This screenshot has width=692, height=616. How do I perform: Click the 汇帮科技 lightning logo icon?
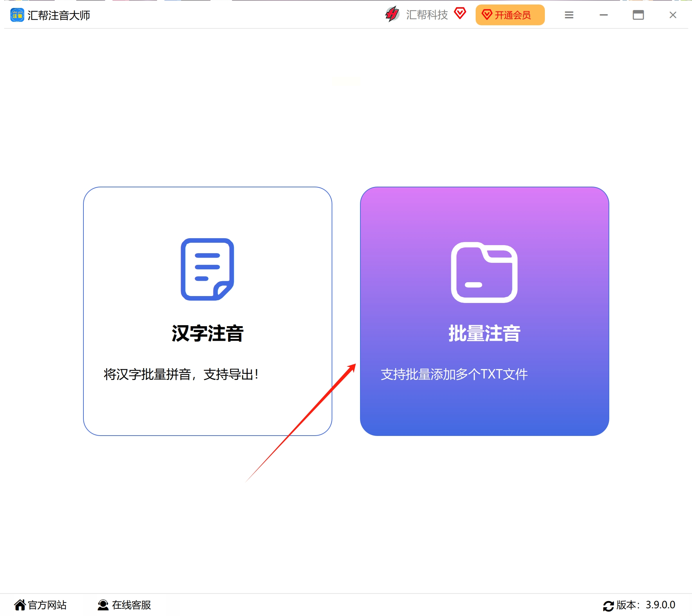point(392,14)
